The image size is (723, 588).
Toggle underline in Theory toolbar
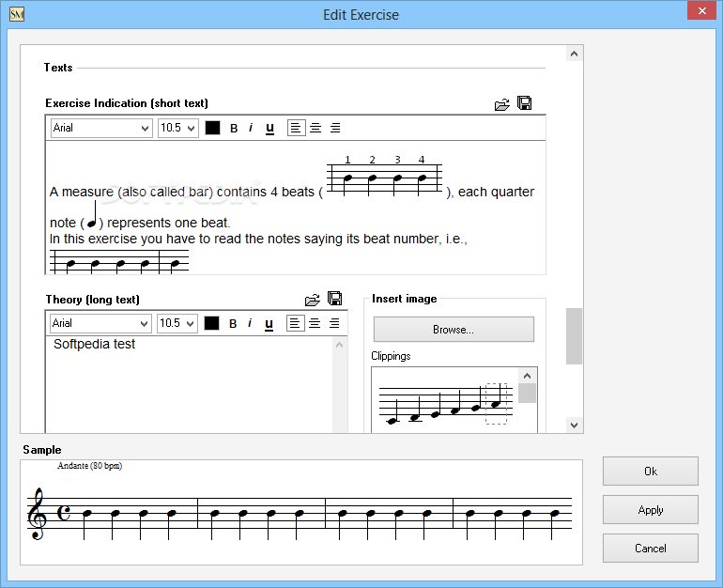coord(269,324)
